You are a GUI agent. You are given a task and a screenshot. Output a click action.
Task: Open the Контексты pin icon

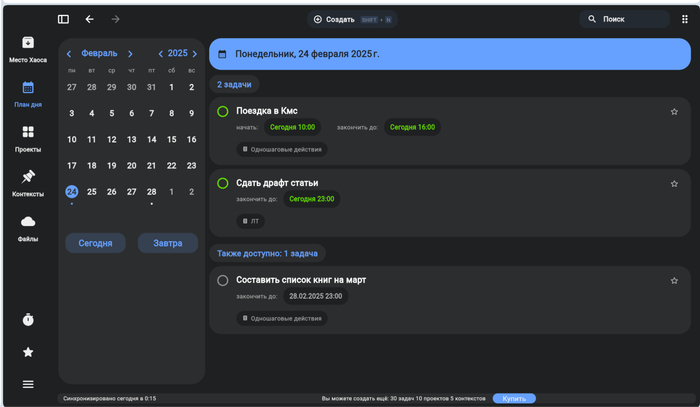point(28,177)
